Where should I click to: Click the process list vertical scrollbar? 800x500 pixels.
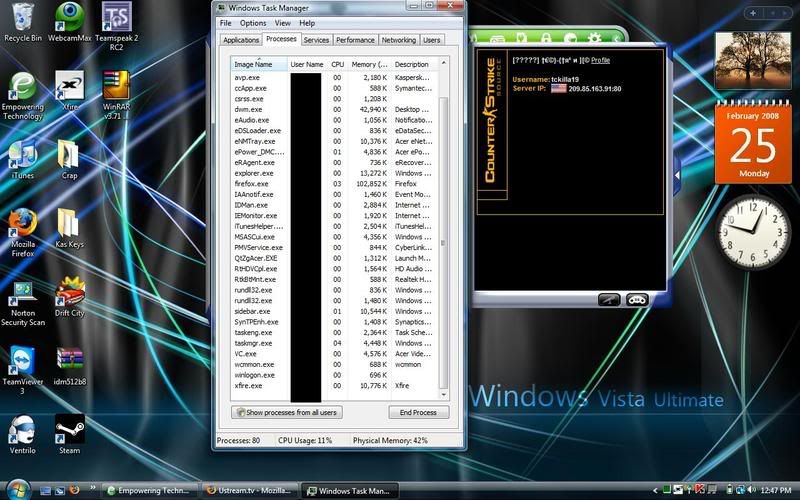coord(443,242)
